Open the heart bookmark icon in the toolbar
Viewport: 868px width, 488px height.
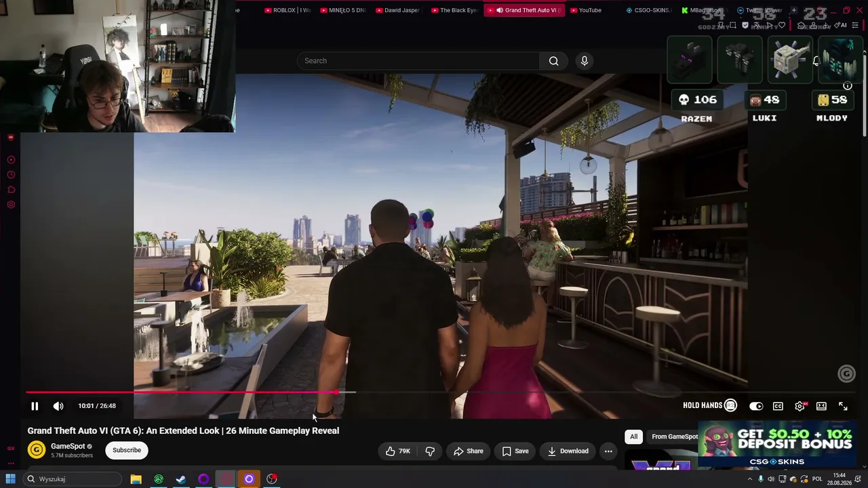click(x=782, y=25)
